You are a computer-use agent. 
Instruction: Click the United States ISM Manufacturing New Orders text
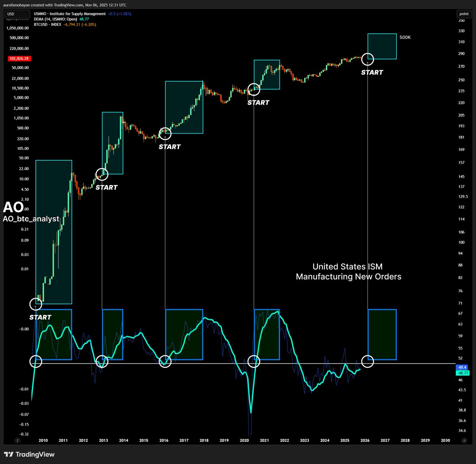348,272
